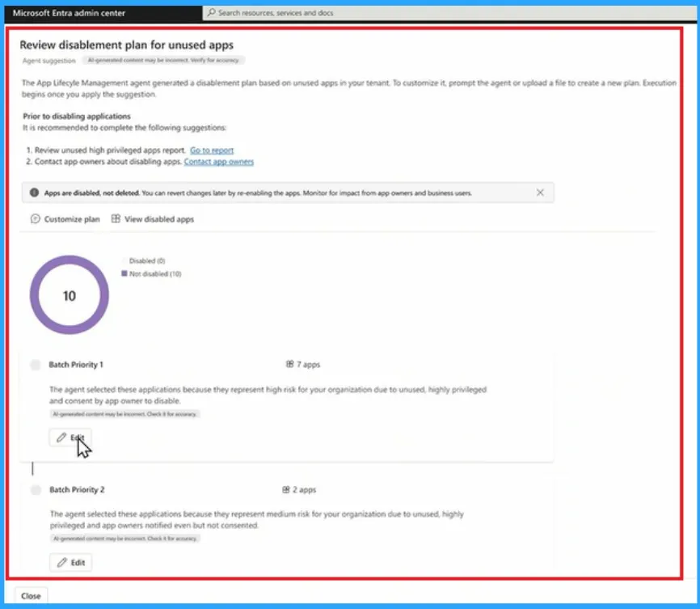Select the Batch Priority 2 selection circle
Viewport: 700px width, 609px height.
36,489
